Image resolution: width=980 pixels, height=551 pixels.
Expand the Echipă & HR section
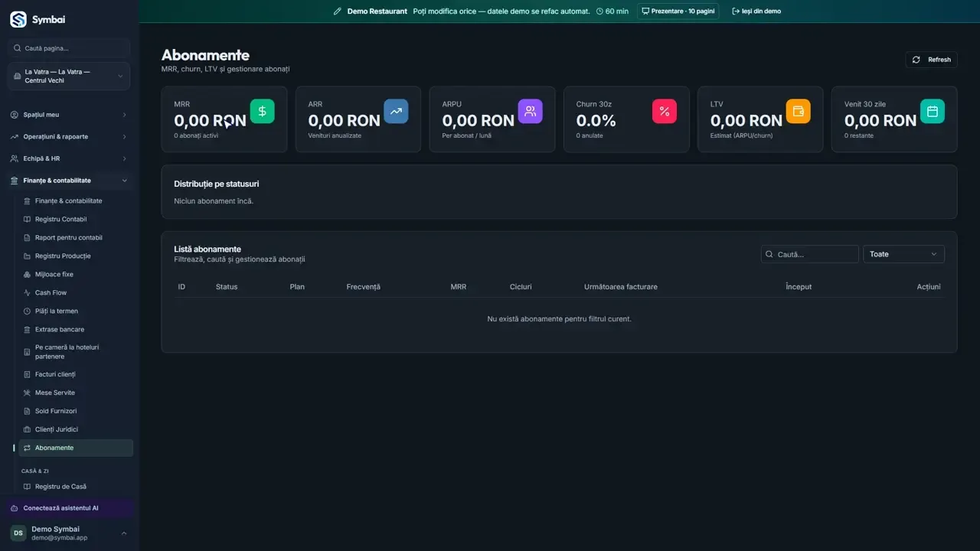(x=69, y=158)
